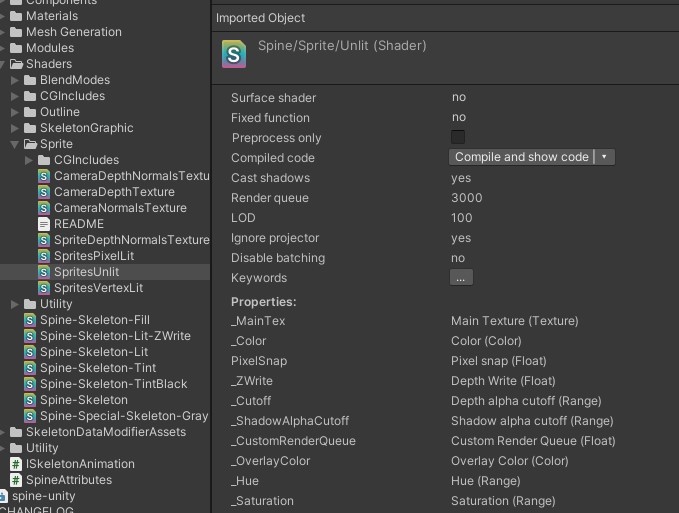Open the Compile and show code dropdown arrow

point(604,157)
